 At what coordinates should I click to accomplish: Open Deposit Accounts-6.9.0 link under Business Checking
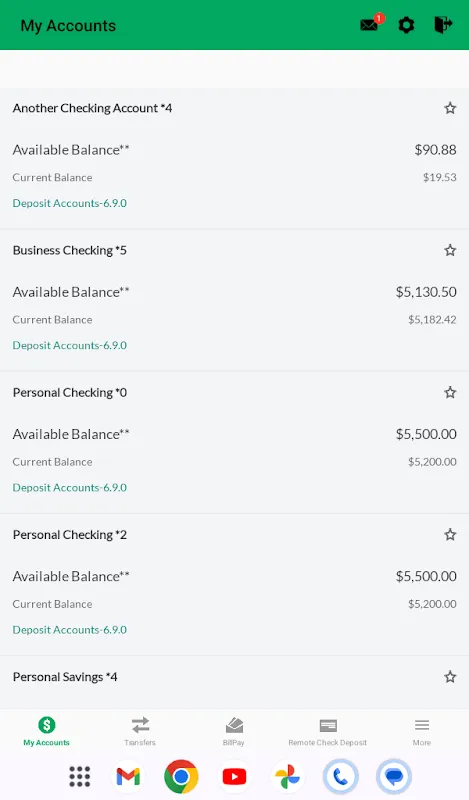click(x=70, y=345)
